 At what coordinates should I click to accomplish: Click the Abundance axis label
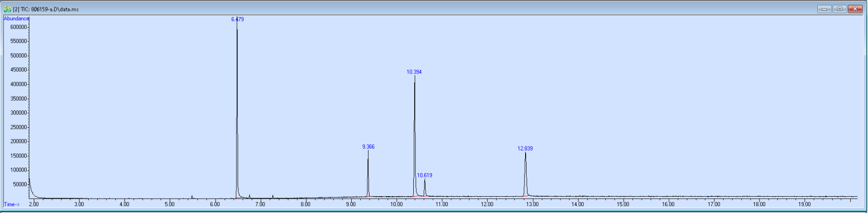coord(16,19)
